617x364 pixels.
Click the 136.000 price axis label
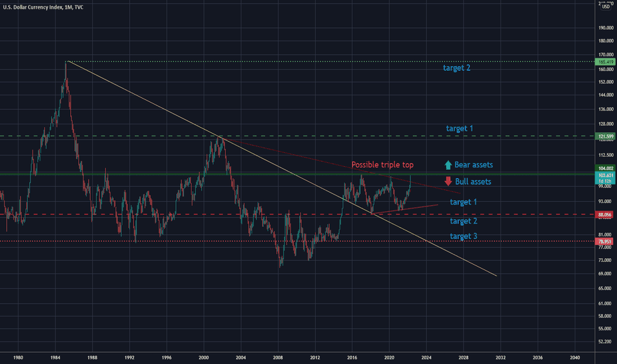point(606,109)
